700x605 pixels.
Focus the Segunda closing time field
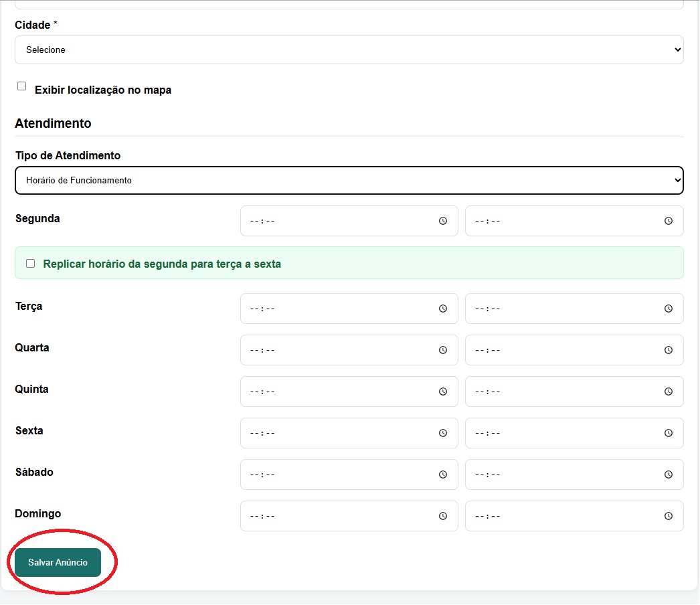click(x=574, y=221)
